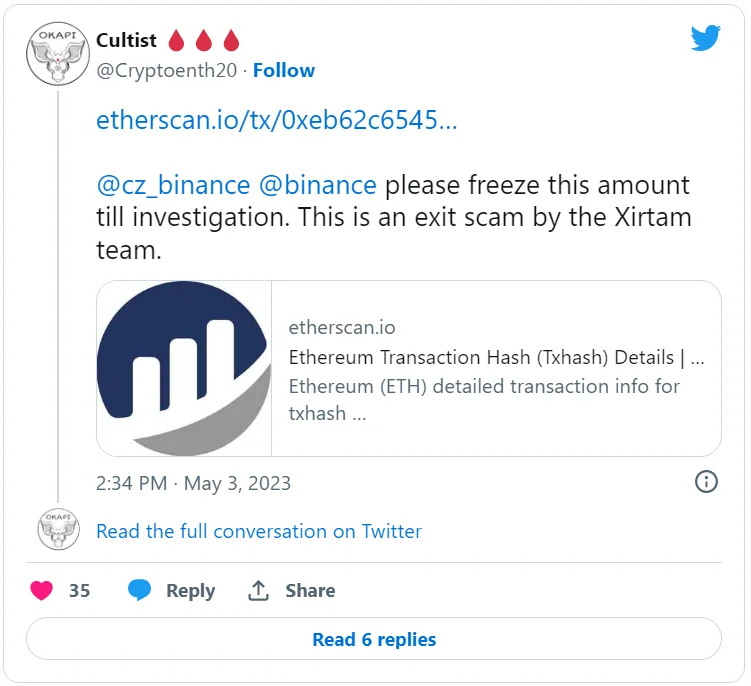Screen dimensions: 751x686
Task: Click the Cultist display name
Action: [x=126, y=41]
